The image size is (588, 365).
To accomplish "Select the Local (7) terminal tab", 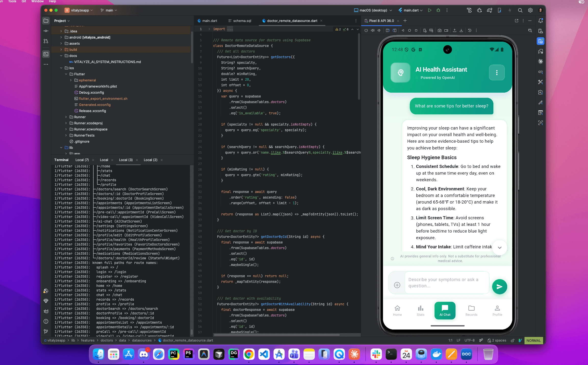I will 82,160.
